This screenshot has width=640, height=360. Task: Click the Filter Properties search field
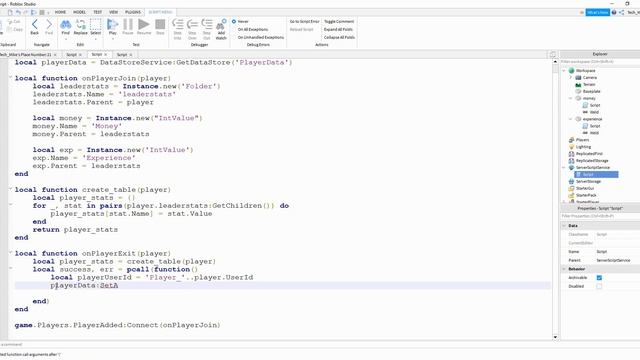click(600, 216)
